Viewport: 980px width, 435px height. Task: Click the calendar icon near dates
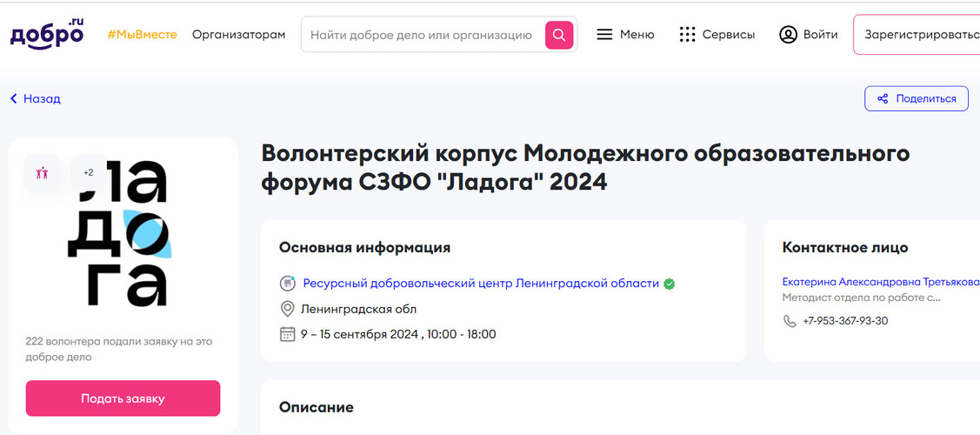click(287, 334)
